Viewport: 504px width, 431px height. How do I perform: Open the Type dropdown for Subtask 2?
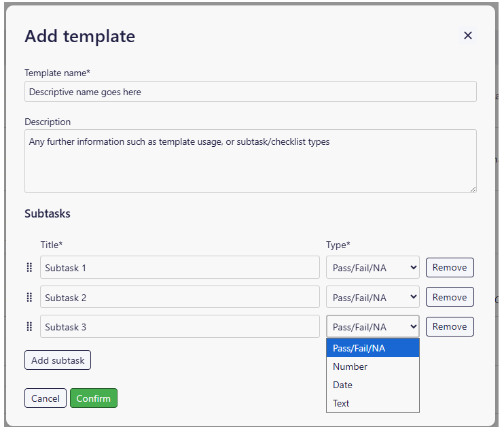tap(372, 297)
